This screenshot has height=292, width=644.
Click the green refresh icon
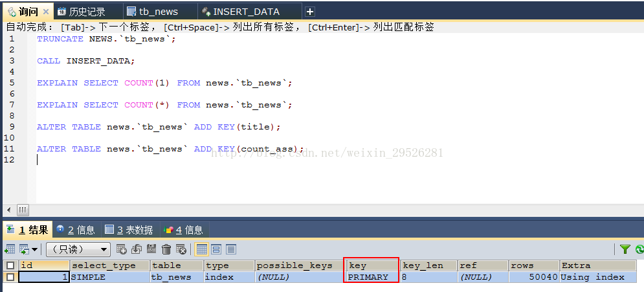click(x=639, y=249)
